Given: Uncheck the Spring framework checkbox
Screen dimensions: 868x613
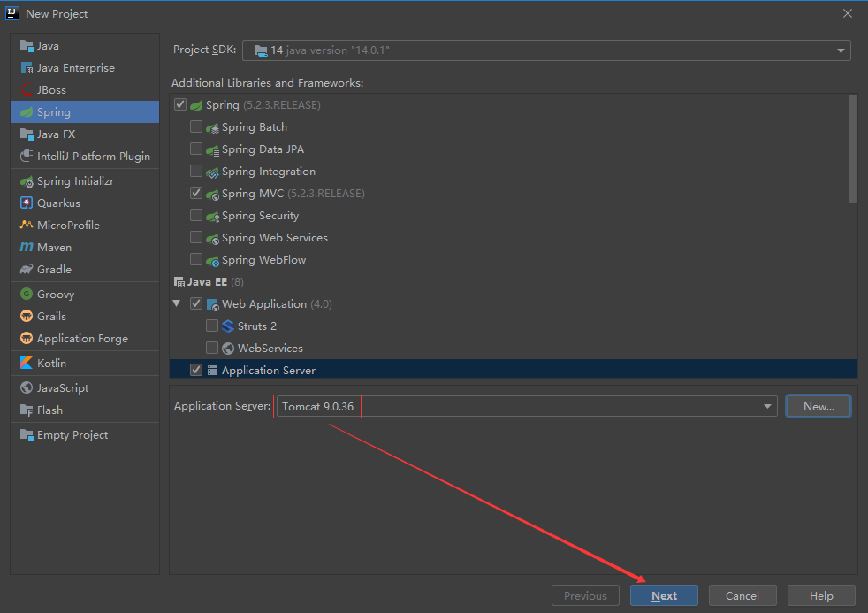Looking at the screenshot, I should coord(180,104).
